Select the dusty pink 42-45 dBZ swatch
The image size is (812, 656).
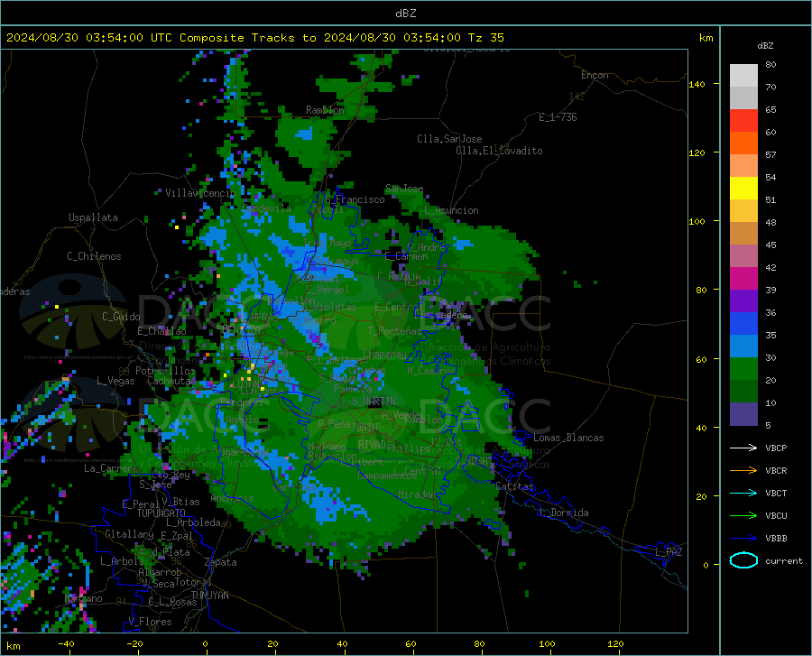pos(743,255)
